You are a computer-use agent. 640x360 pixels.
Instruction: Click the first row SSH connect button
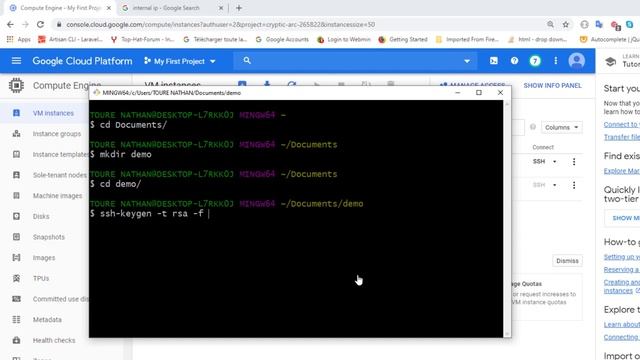539,162
